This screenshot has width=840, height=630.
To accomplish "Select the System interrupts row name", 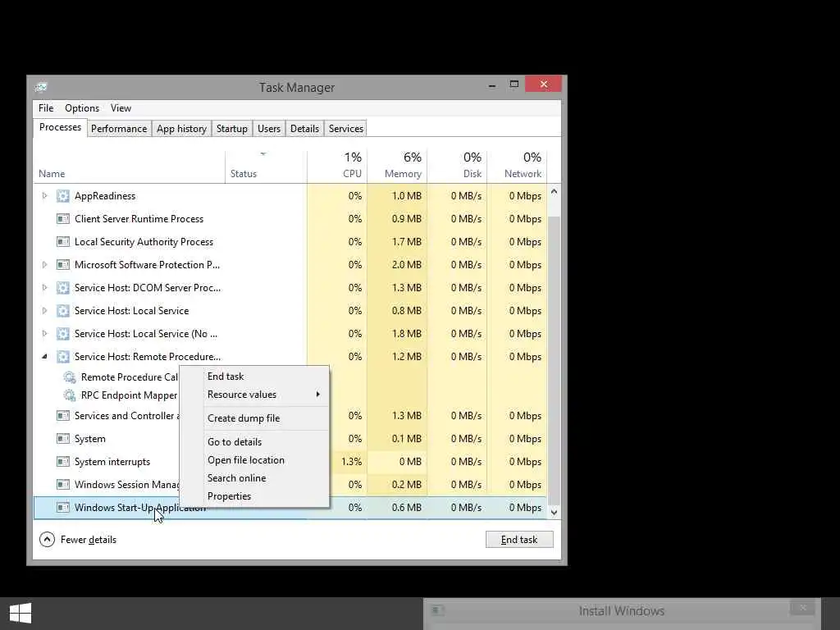I will coord(112,462).
